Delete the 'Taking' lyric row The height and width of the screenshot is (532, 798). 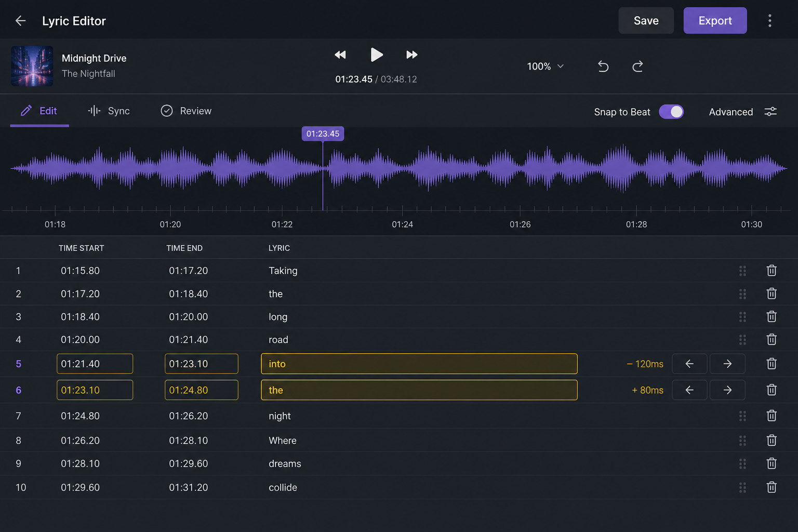coord(772,271)
